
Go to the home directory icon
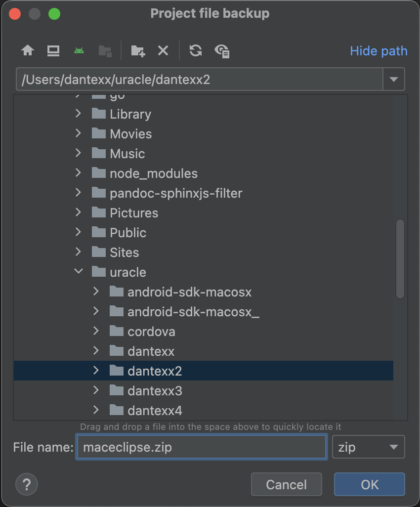28,50
